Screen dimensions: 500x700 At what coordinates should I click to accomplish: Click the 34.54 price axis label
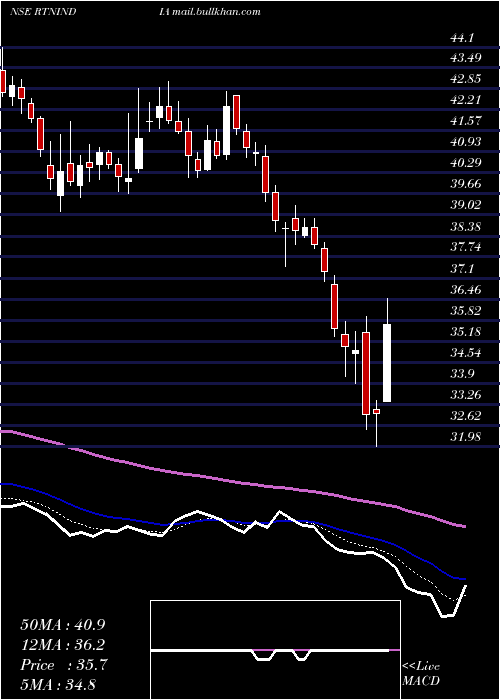pos(465,354)
